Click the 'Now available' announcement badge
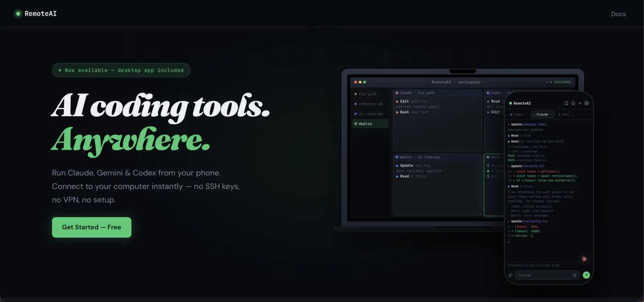Viewport: 644px width, 302px height. click(121, 70)
